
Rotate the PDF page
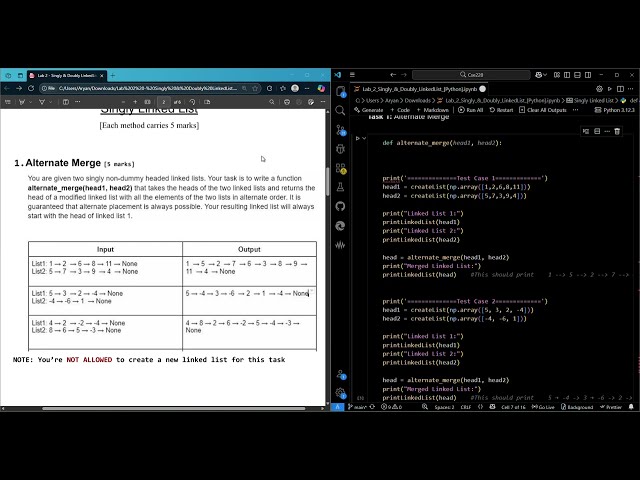(192, 102)
